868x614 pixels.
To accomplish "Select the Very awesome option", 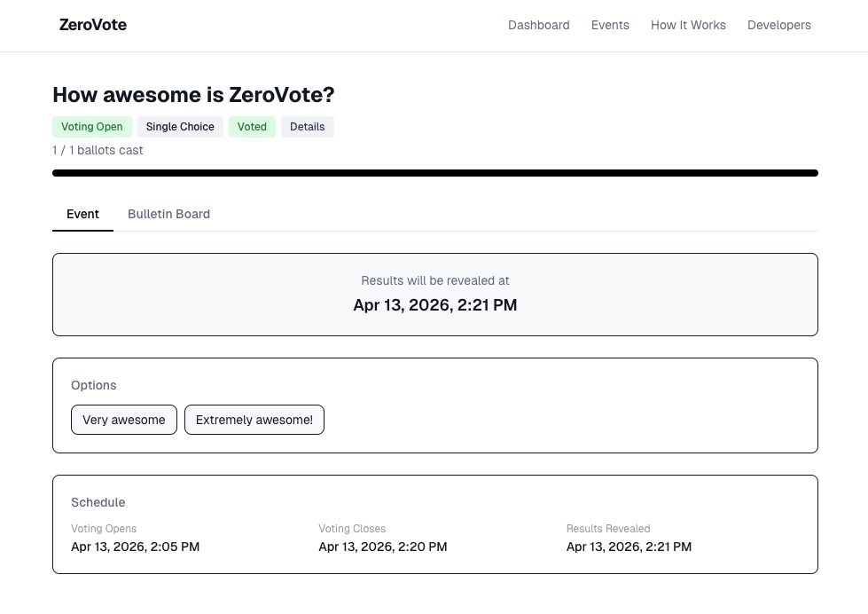I will [124, 420].
